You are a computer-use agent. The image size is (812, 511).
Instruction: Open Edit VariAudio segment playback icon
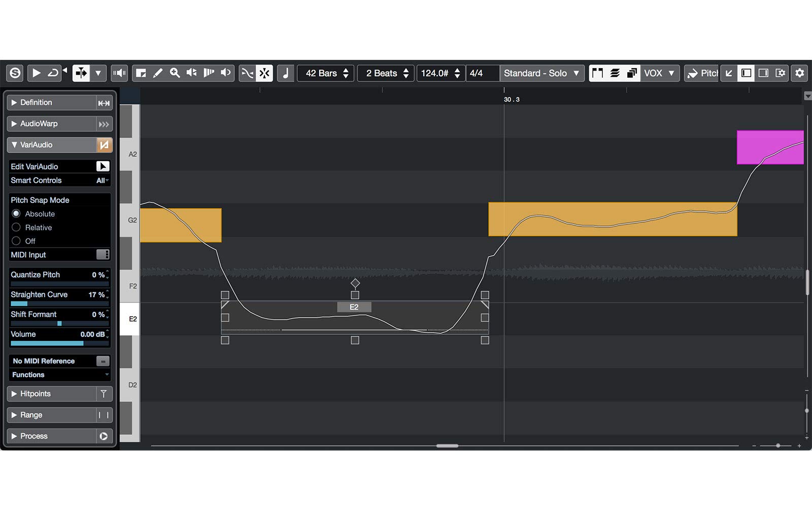point(103,166)
